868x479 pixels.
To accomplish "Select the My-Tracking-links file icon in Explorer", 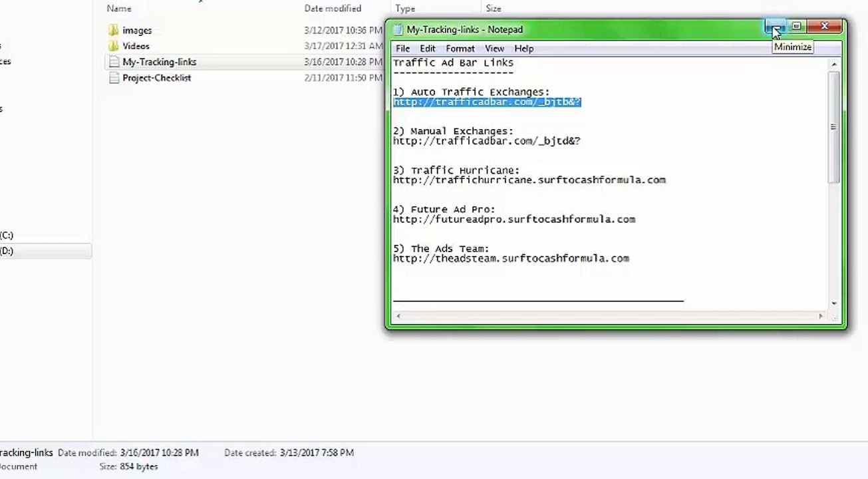I will point(113,62).
